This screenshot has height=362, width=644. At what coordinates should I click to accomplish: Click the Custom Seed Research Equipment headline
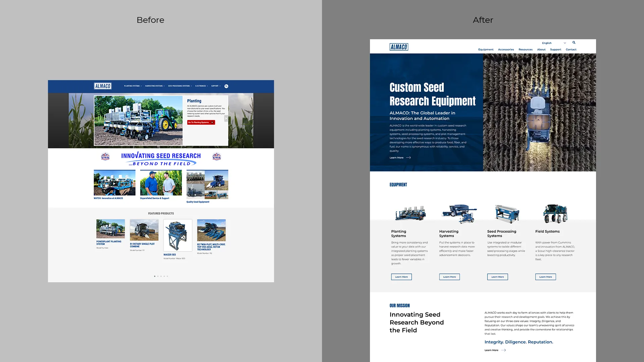pos(432,94)
